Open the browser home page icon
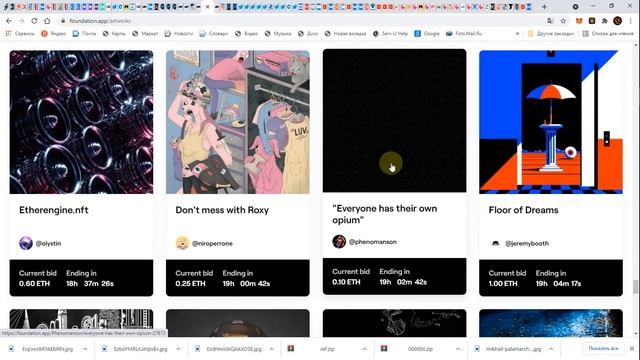Viewport: 640px width, 360px height. tap(47, 21)
